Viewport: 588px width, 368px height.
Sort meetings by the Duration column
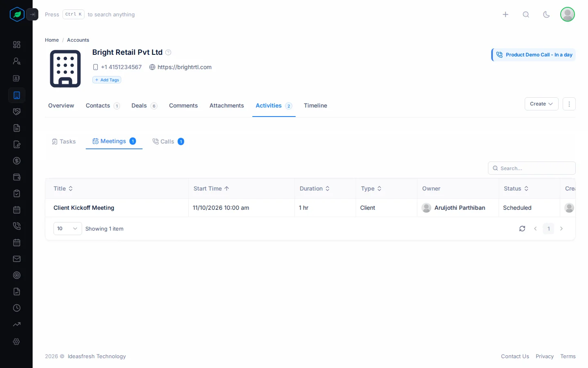coord(315,188)
